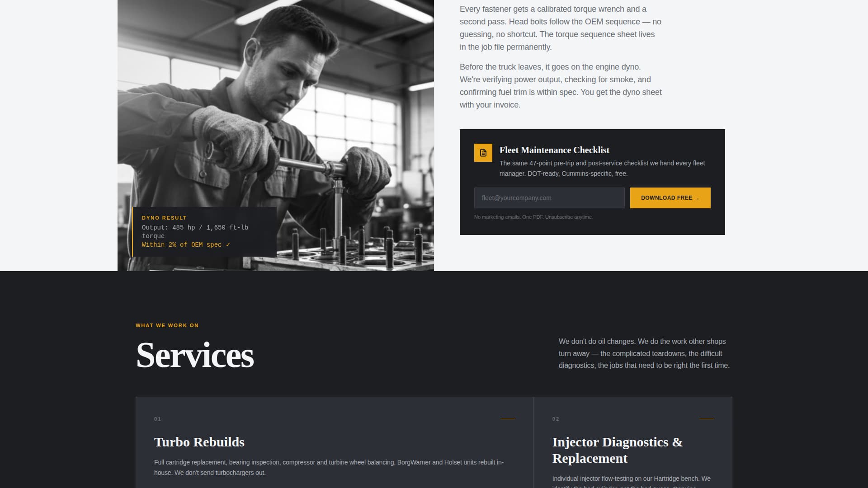
Task: Click the 'Individual injector flow-testing' description text
Action: pos(632,482)
